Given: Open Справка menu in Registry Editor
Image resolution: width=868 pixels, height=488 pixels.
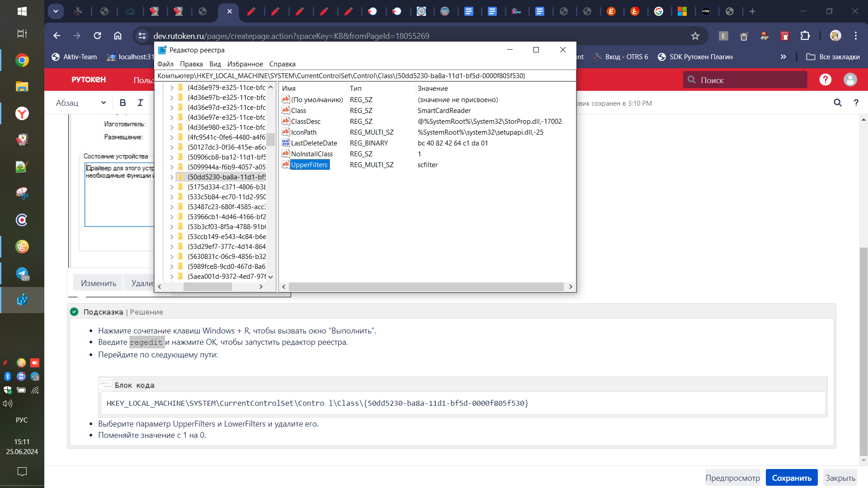Looking at the screenshot, I should 282,64.
